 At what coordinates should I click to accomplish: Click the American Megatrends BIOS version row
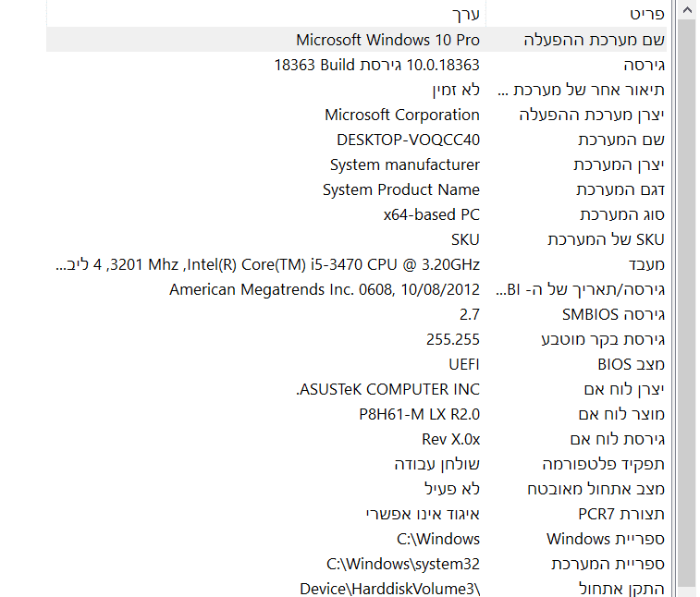(325, 289)
